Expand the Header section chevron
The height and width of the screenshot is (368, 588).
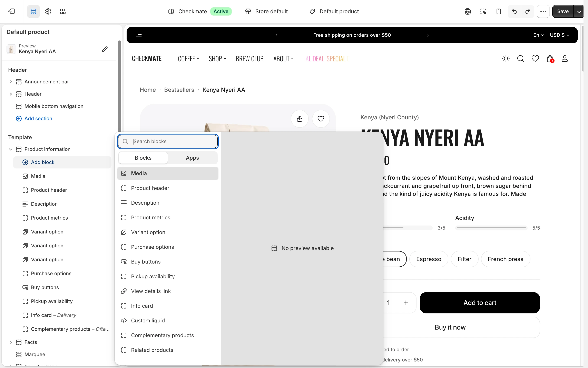point(10,94)
